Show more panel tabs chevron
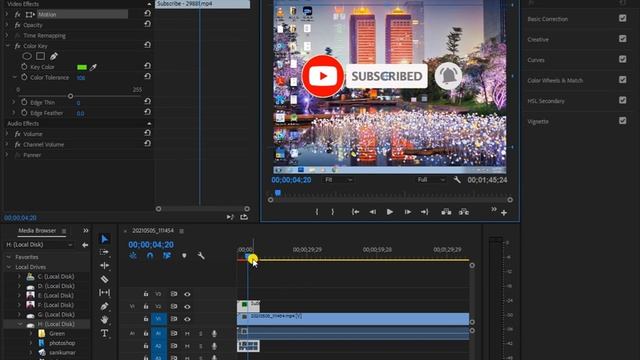Viewport: 640px width, 360px height. pyautogui.click(x=86, y=231)
